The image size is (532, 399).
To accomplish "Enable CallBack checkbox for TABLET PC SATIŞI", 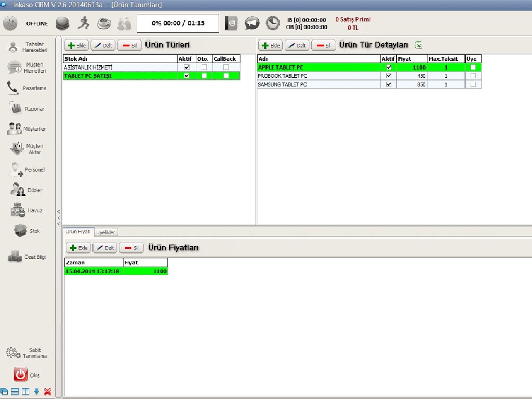I will tap(226, 76).
